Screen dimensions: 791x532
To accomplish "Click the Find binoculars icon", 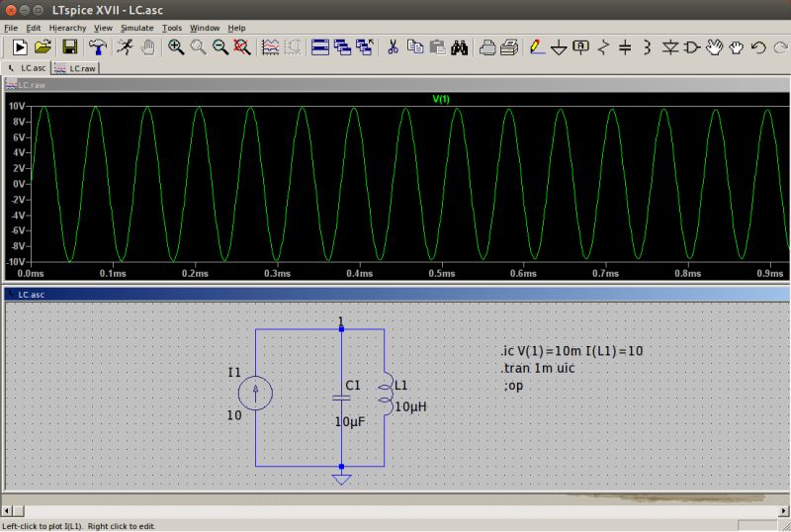I will [459, 47].
